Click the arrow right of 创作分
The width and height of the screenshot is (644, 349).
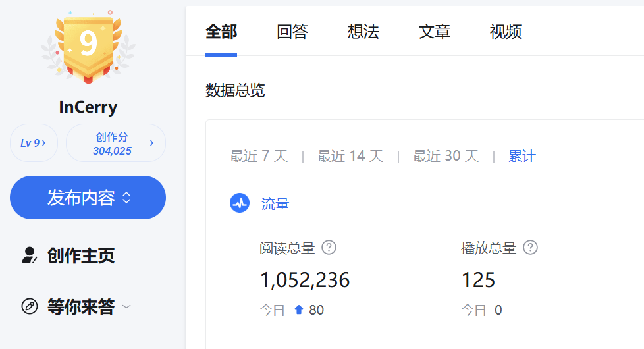(151, 143)
